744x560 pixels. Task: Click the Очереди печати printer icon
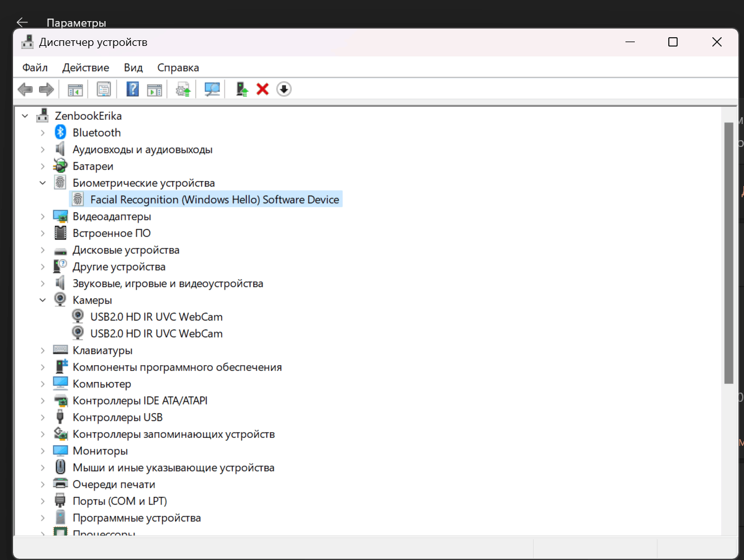pyautogui.click(x=60, y=484)
